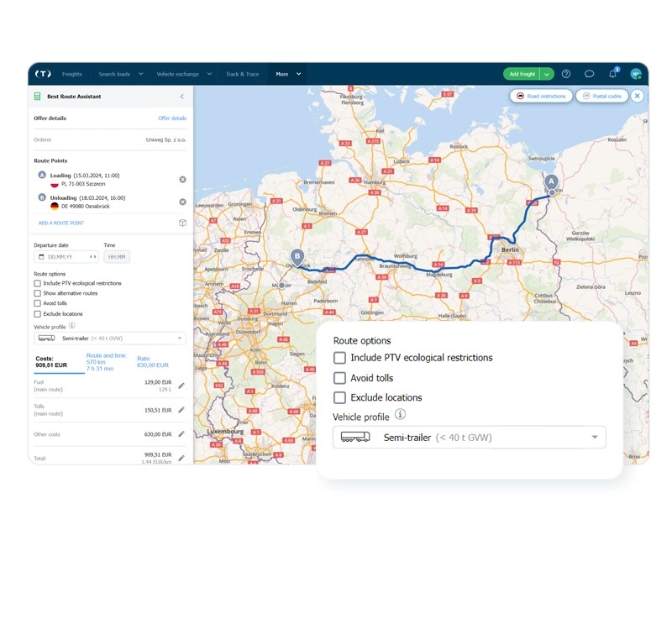This screenshot has width=672, height=630.
Task: Click the ADD A ROUTE POINT link
Action: coord(61,223)
